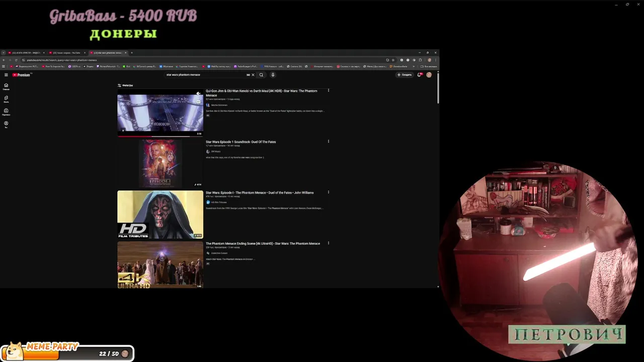The height and width of the screenshot is (362, 644).
Task: Switch to the first YouTube browser tab
Action: [x=26, y=53]
